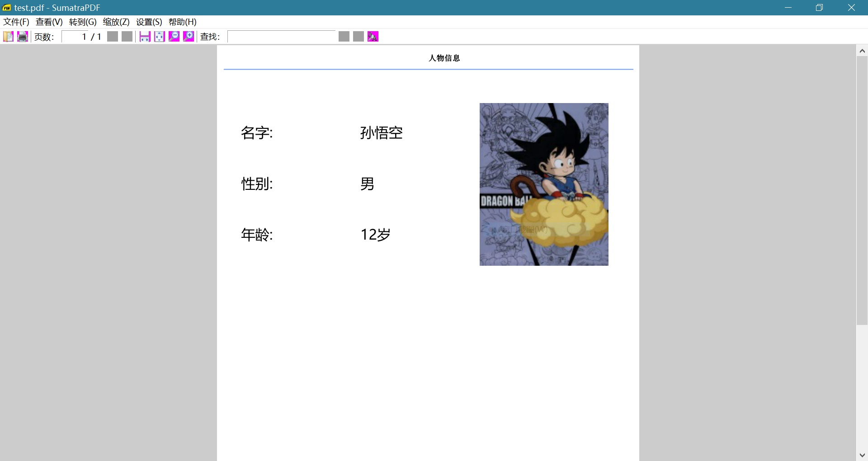Toggle the Match Case find icon
This screenshot has height=461, width=868.
click(373, 37)
